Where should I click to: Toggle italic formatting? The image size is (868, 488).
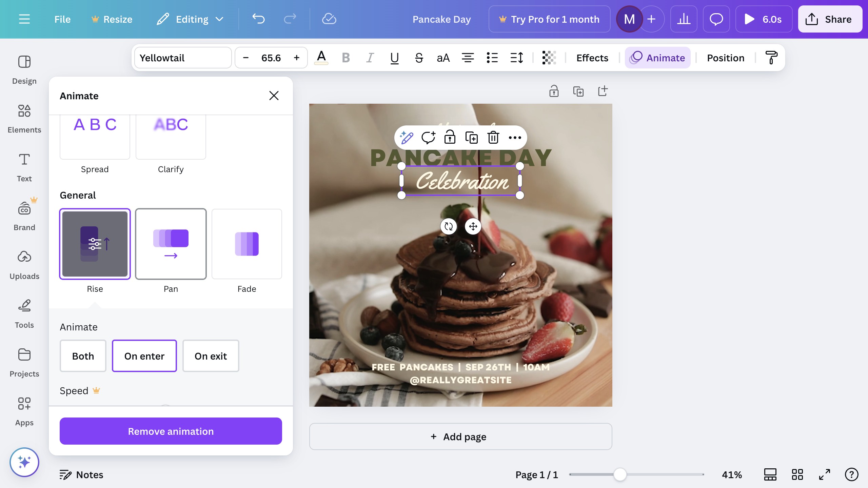(370, 58)
